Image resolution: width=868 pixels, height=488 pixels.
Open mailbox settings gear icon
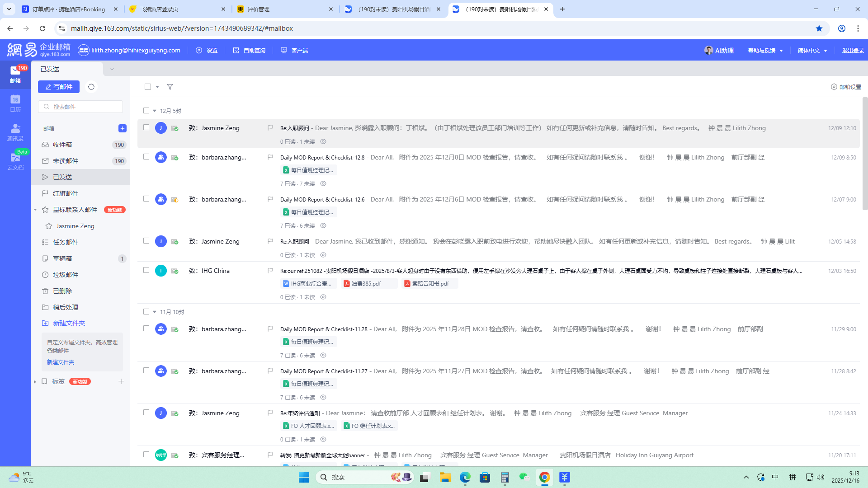pos(834,87)
